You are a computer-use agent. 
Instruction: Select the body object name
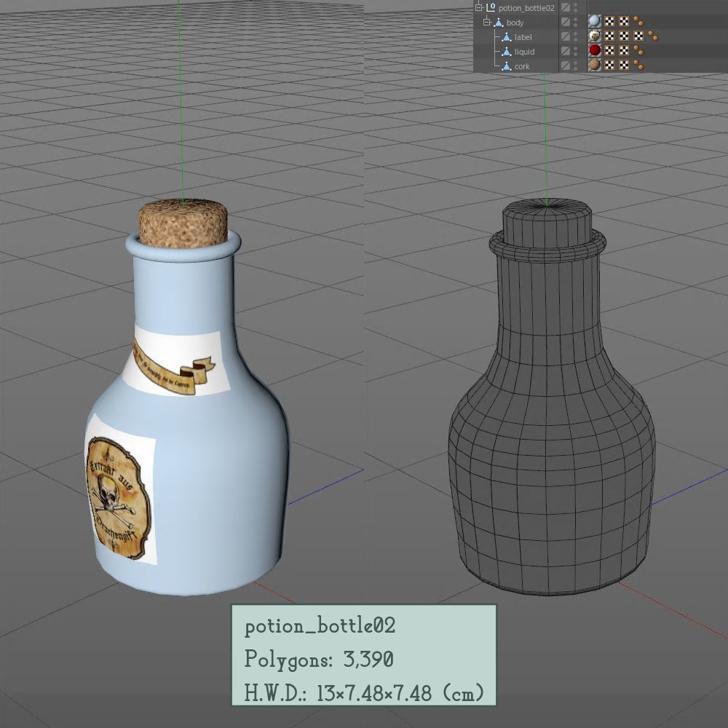coord(515,23)
